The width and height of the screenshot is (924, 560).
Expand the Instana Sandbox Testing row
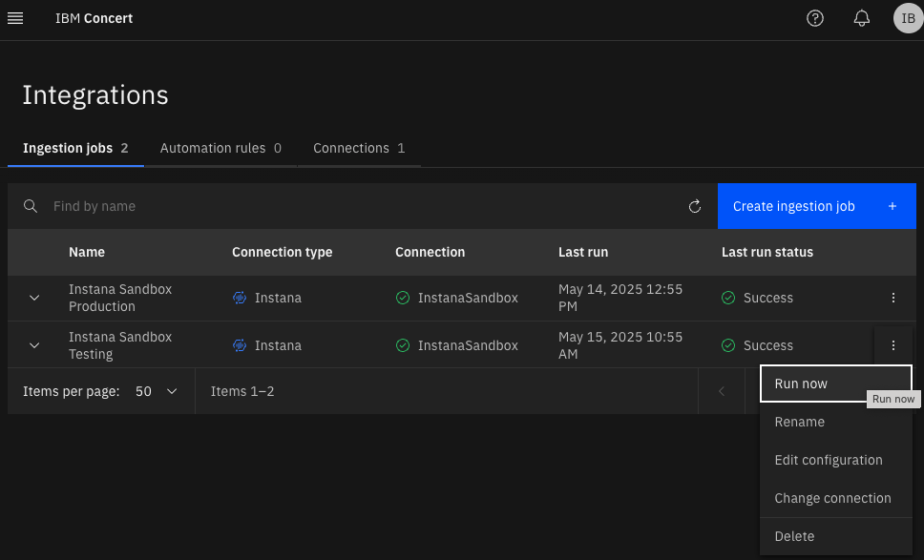pyautogui.click(x=34, y=345)
